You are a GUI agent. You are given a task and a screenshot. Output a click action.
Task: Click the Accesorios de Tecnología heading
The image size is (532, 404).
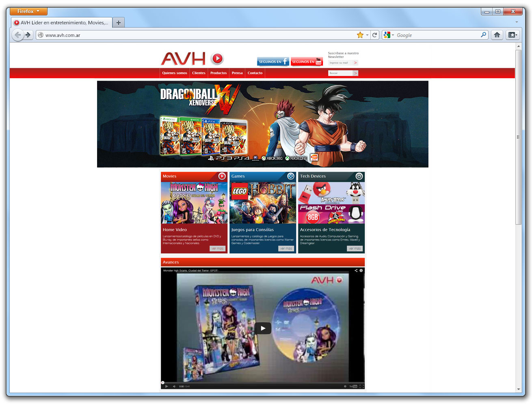coord(325,230)
